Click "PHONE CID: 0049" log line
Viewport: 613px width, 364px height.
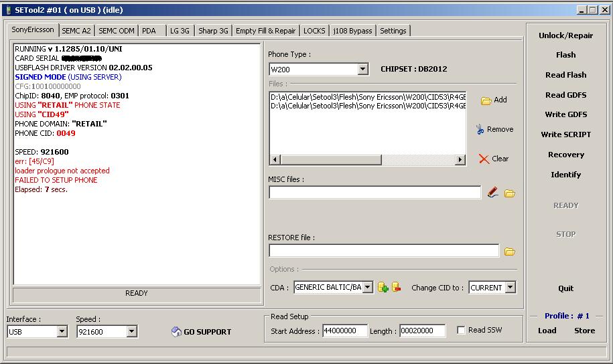pos(45,133)
